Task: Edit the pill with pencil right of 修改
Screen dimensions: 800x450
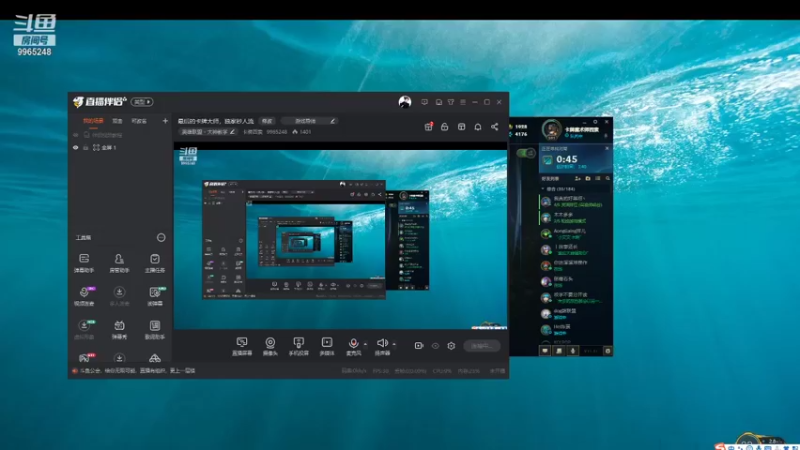Action: (310, 121)
